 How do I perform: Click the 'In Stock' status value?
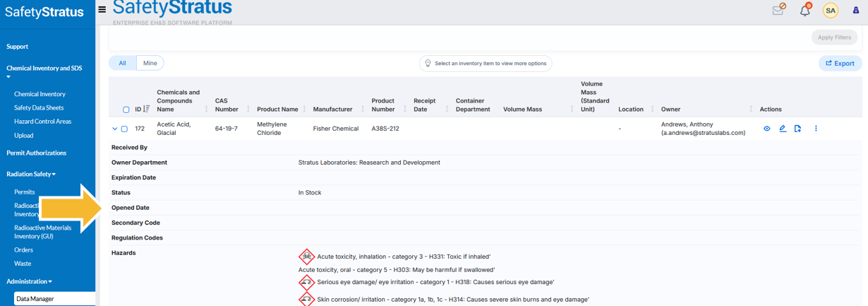coord(310,192)
